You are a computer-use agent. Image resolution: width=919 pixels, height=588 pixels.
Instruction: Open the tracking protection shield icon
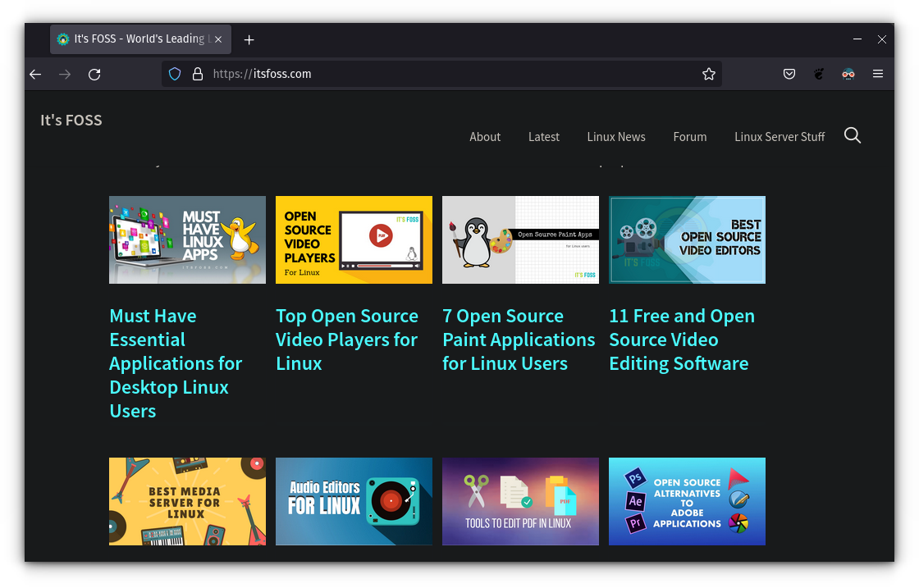click(175, 74)
